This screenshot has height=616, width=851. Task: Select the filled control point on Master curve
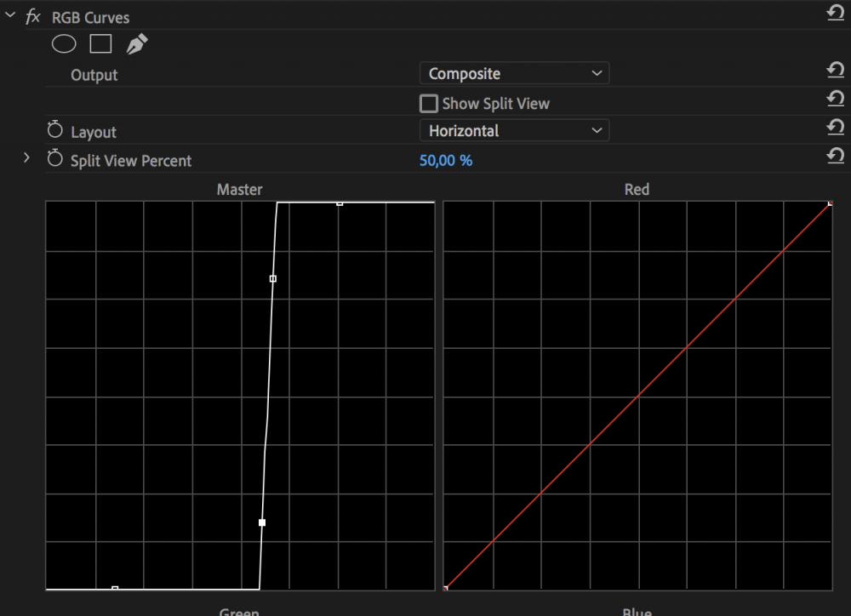tap(262, 522)
